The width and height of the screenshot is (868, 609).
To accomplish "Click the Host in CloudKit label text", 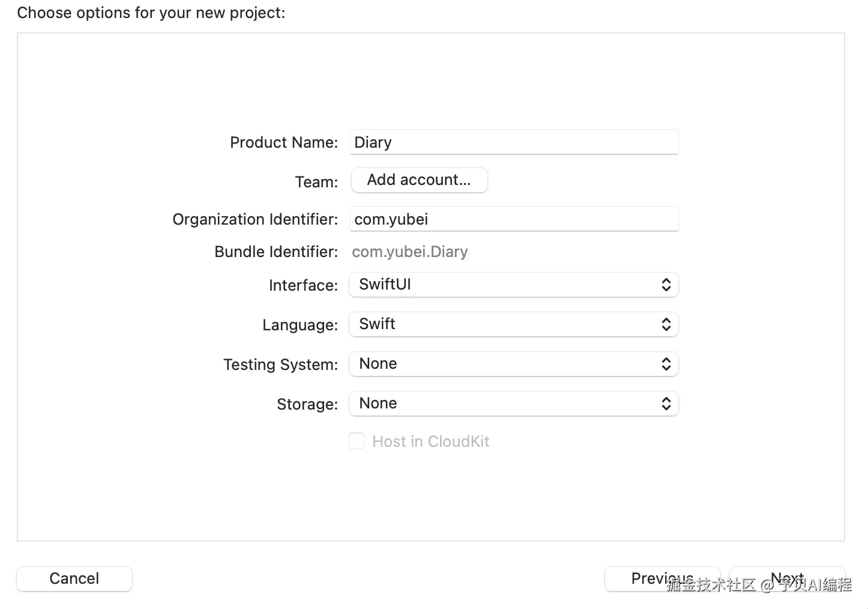I will click(x=430, y=441).
